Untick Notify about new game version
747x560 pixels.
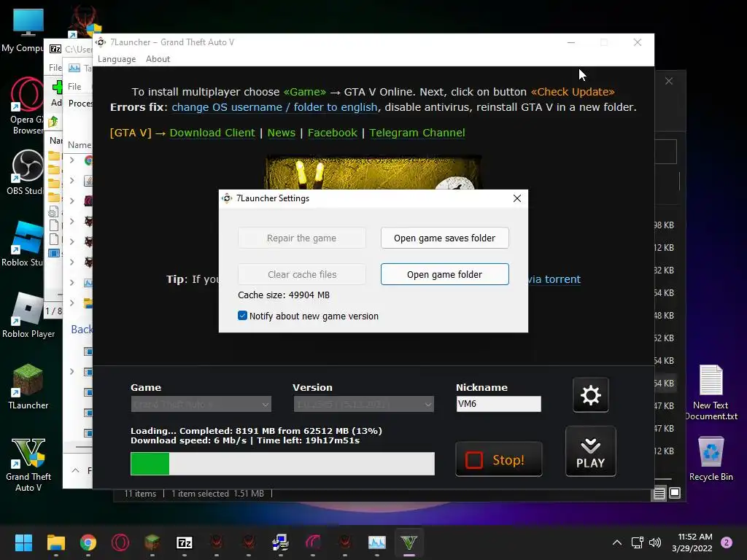click(x=242, y=316)
